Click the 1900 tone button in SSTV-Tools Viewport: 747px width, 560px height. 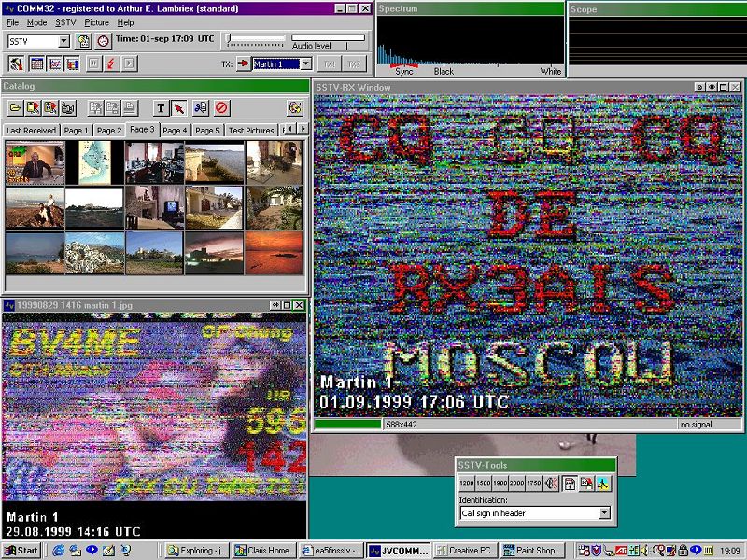point(500,483)
